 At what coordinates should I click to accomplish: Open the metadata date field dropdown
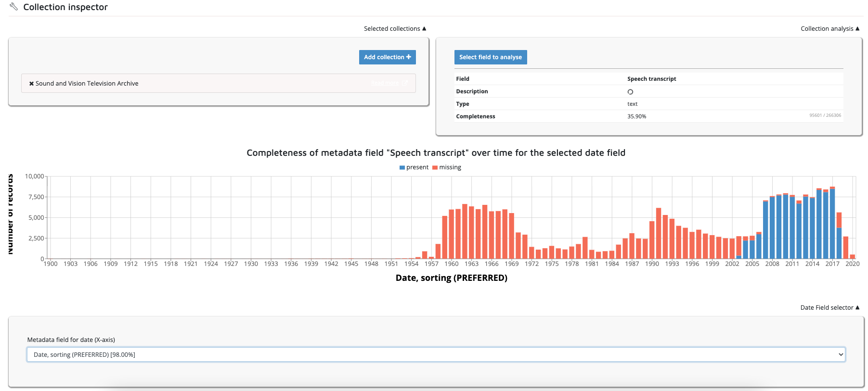[x=436, y=354]
